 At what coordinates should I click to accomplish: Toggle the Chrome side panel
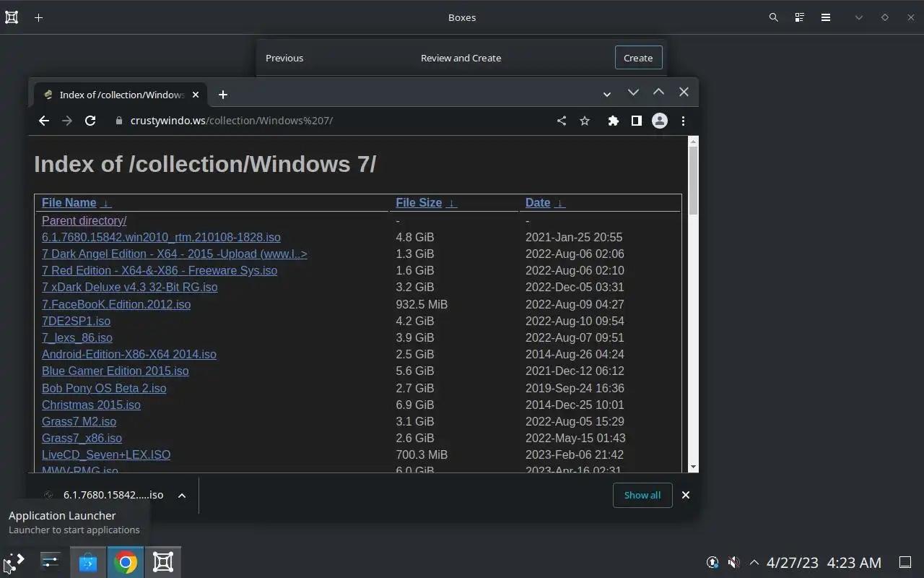(x=636, y=121)
